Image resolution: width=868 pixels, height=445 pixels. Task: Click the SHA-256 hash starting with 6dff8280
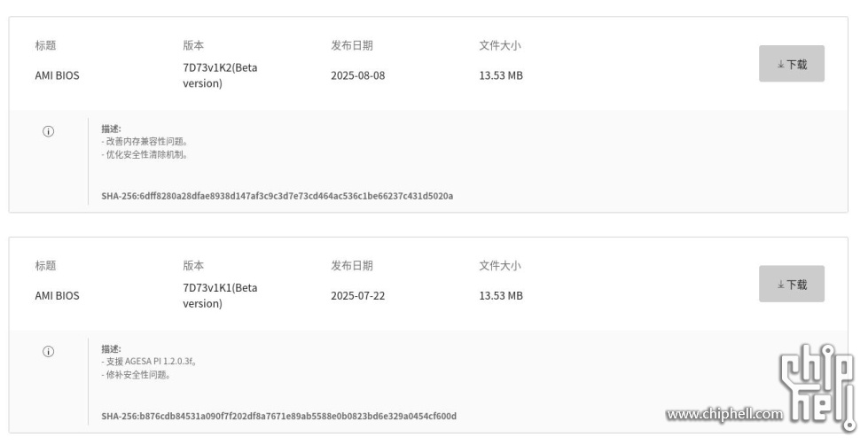pos(277,195)
